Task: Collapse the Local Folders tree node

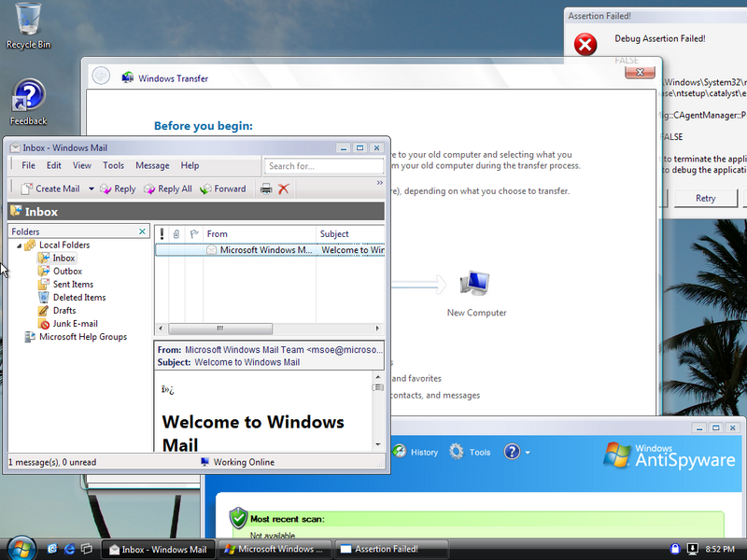Action: 19,245
